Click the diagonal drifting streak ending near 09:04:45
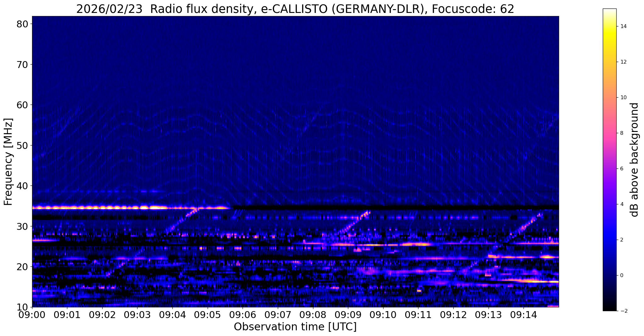 (182, 221)
